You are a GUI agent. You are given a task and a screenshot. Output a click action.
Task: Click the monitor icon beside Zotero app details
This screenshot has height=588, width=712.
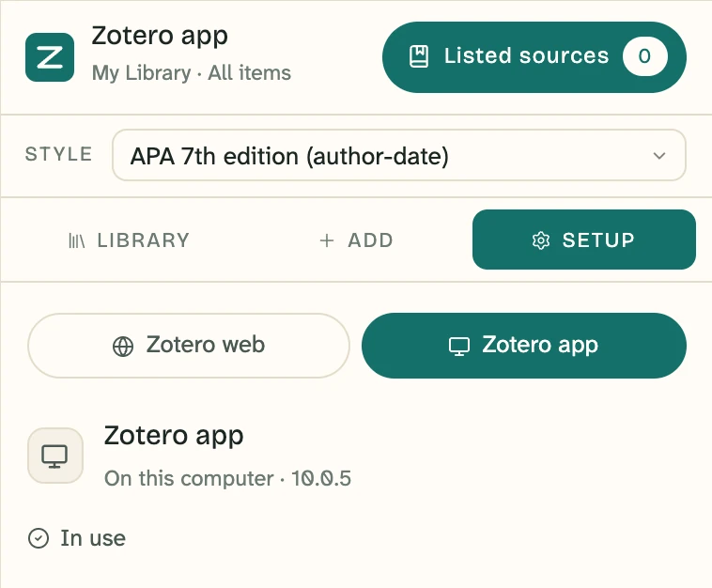click(54, 456)
